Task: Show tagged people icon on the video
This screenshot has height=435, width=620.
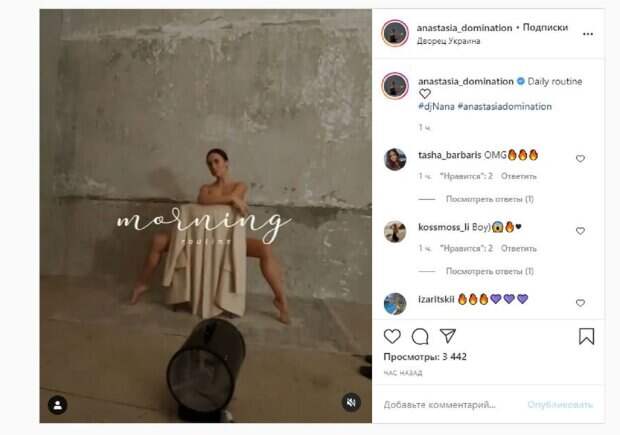Action: pos(58,405)
